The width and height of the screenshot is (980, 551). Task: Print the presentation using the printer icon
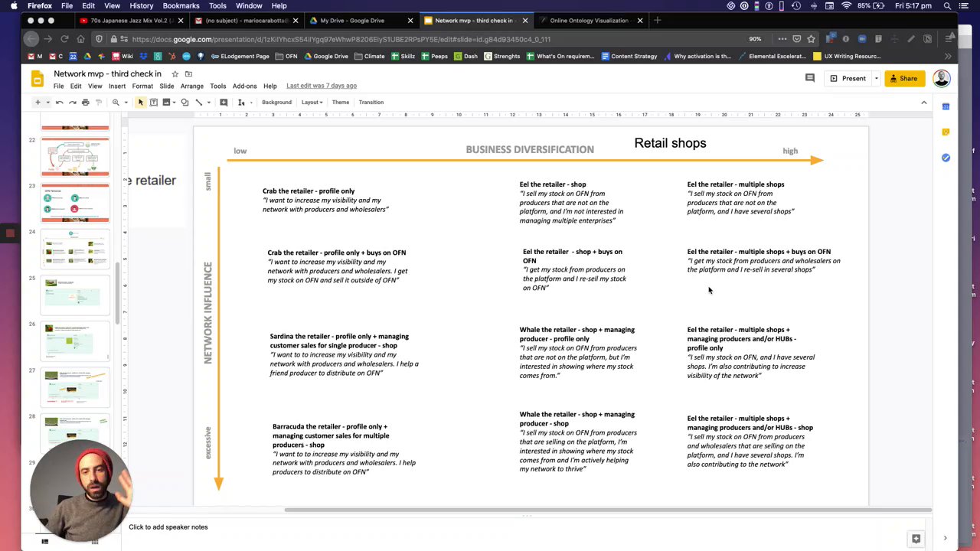tap(86, 103)
